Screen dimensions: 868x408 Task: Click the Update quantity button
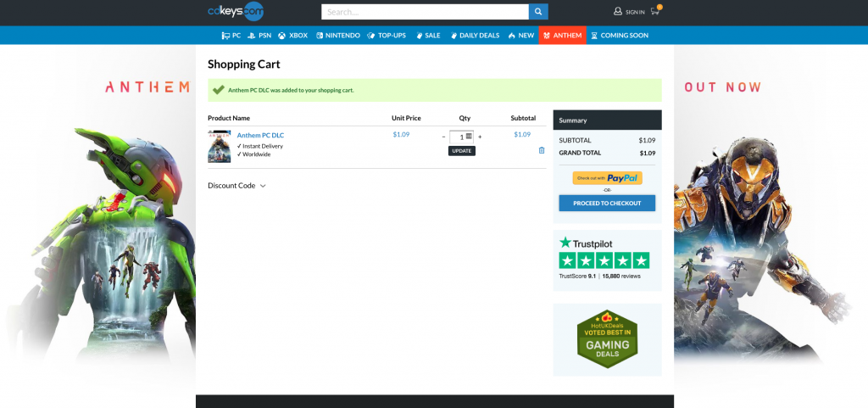pyautogui.click(x=462, y=151)
